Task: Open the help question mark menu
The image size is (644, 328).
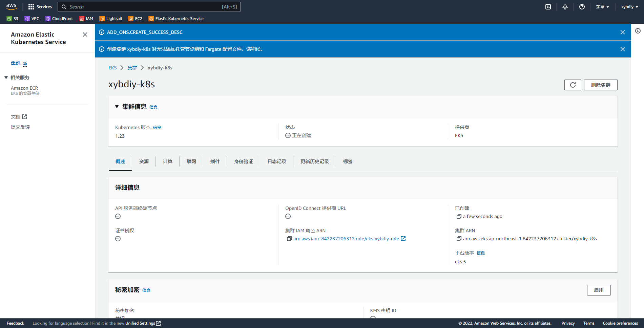Action: [582, 7]
